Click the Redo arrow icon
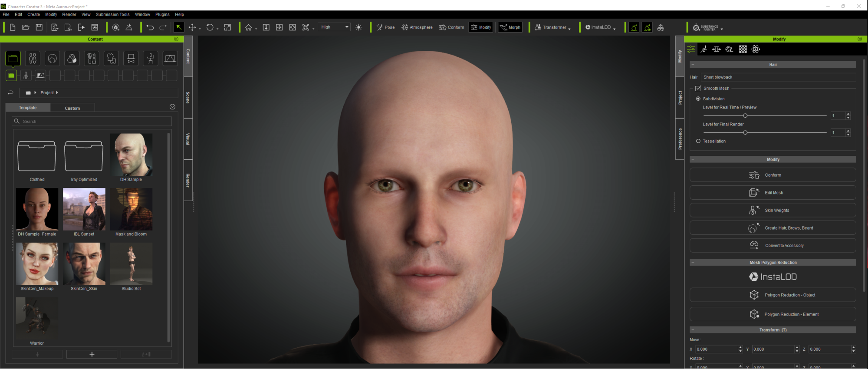The width and height of the screenshot is (868, 369). pos(163,27)
